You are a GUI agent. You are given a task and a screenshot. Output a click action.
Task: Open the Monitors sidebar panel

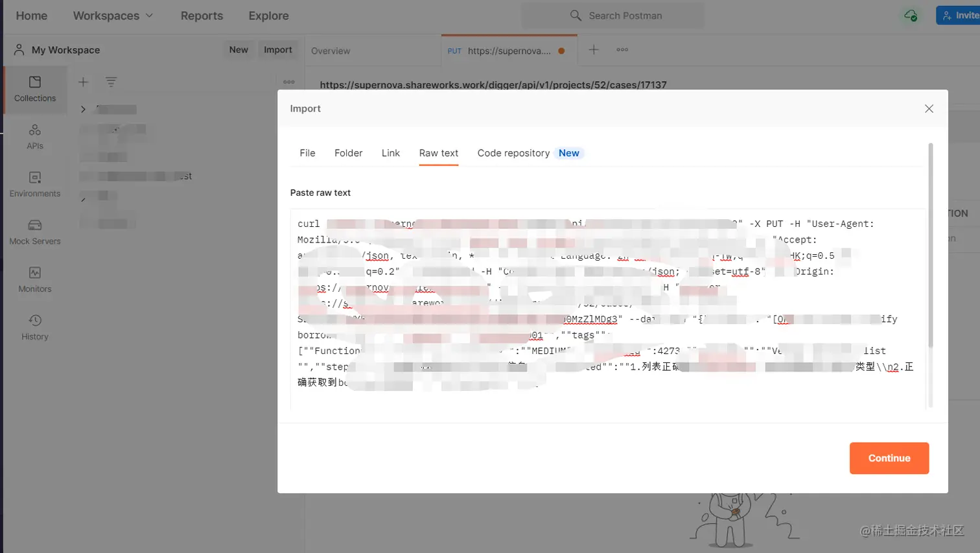[35, 280]
